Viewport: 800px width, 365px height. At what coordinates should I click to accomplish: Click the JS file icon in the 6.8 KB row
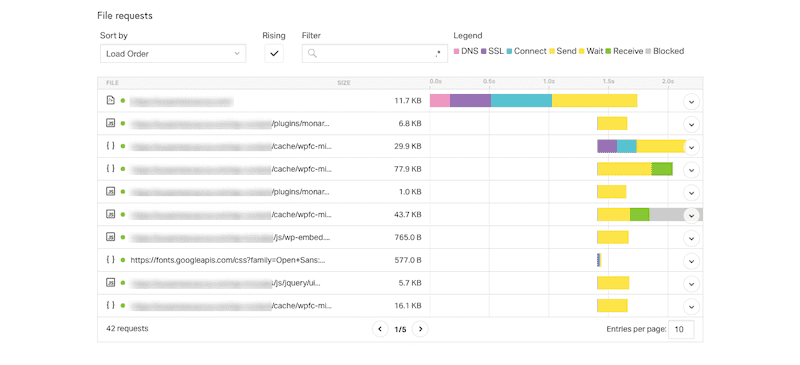coord(110,123)
